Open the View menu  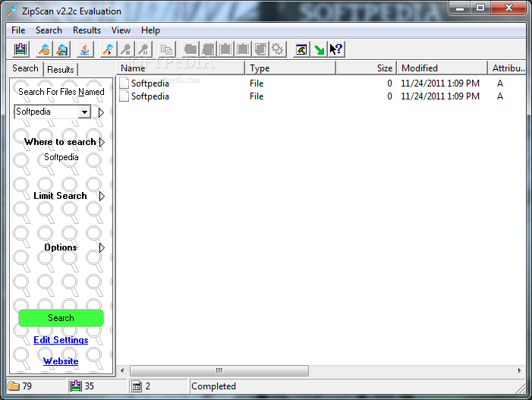pyautogui.click(x=121, y=30)
